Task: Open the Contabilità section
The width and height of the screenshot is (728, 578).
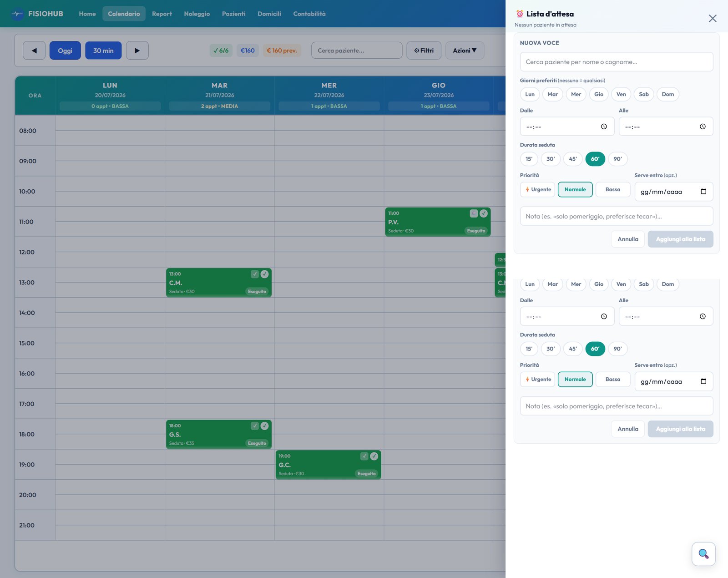Action: [x=309, y=14]
